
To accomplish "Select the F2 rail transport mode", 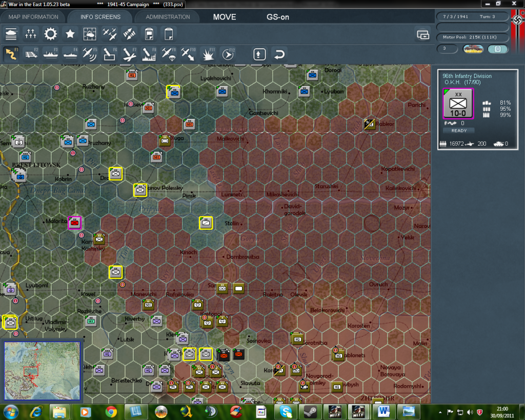I will tap(31, 54).
